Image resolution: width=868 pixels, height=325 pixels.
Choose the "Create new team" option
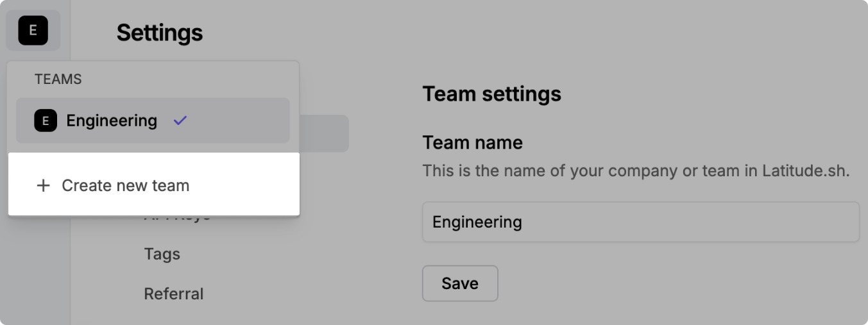tap(125, 186)
